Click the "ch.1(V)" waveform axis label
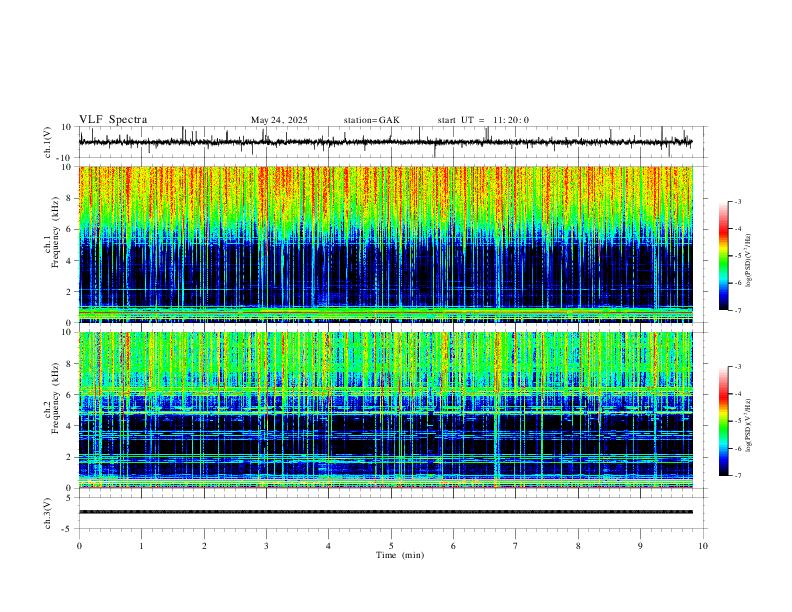792x612 pixels. pos(48,142)
